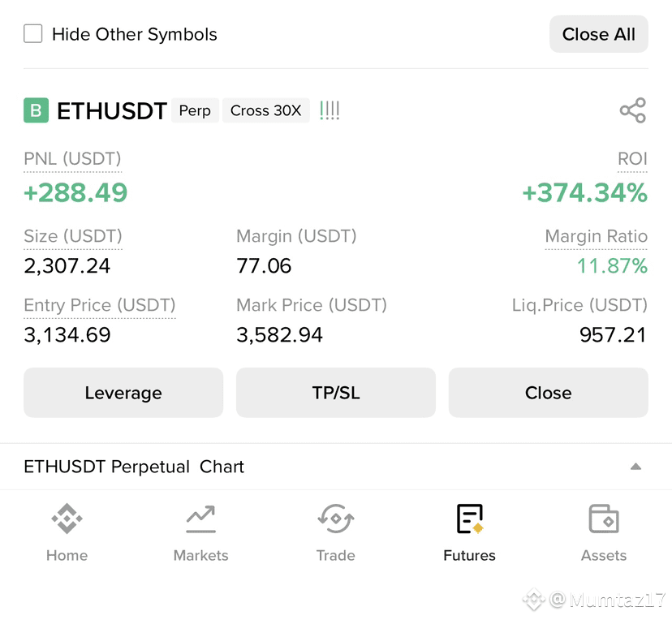This screenshot has width=672, height=620.
Task: Tap the Close All button
Action: click(x=598, y=34)
